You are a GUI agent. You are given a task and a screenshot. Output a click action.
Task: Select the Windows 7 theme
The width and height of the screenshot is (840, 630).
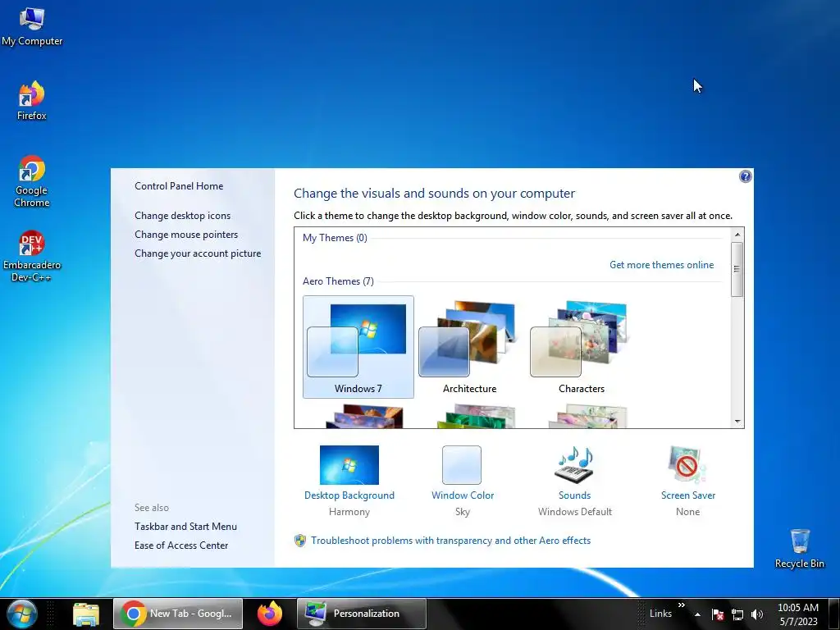point(358,347)
